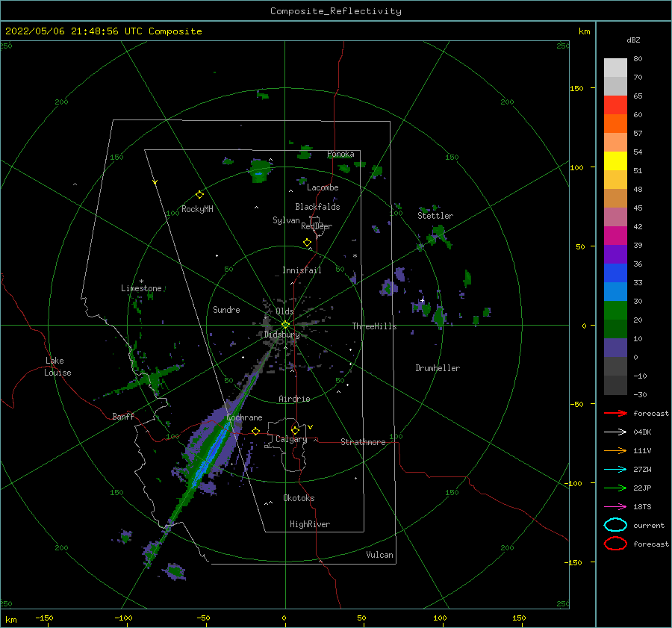Image resolution: width=672 pixels, height=628 pixels.
Task: Click the Olds town label
Action: (284, 311)
